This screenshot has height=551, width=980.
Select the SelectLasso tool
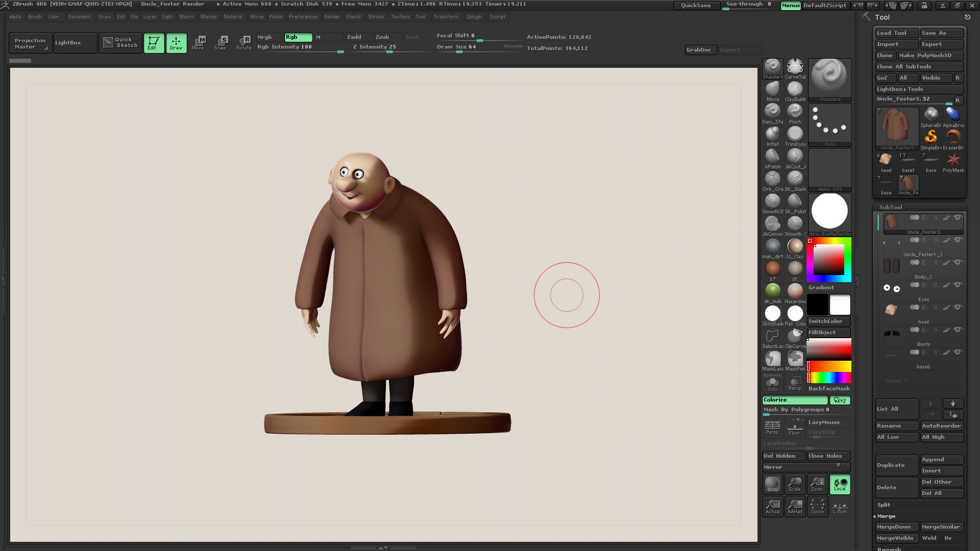click(772, 338)
